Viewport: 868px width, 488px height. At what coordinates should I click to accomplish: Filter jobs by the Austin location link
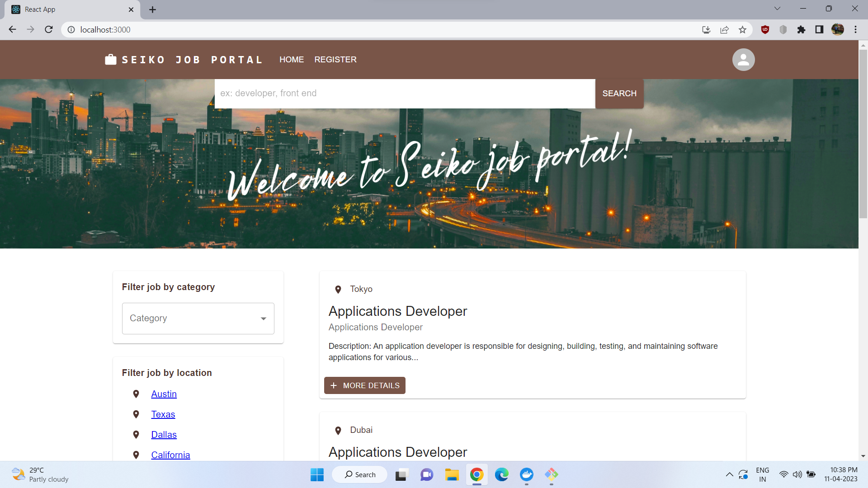[164, 394]
